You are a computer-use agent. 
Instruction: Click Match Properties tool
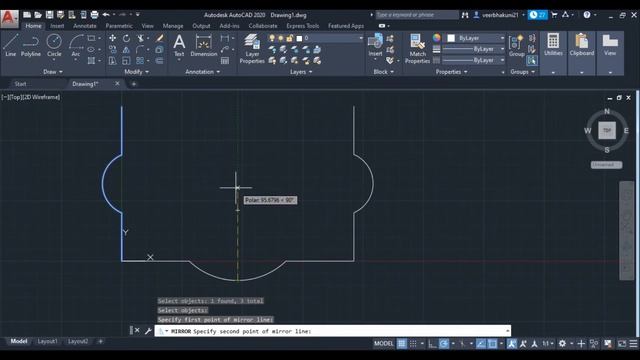click(417, 49)
